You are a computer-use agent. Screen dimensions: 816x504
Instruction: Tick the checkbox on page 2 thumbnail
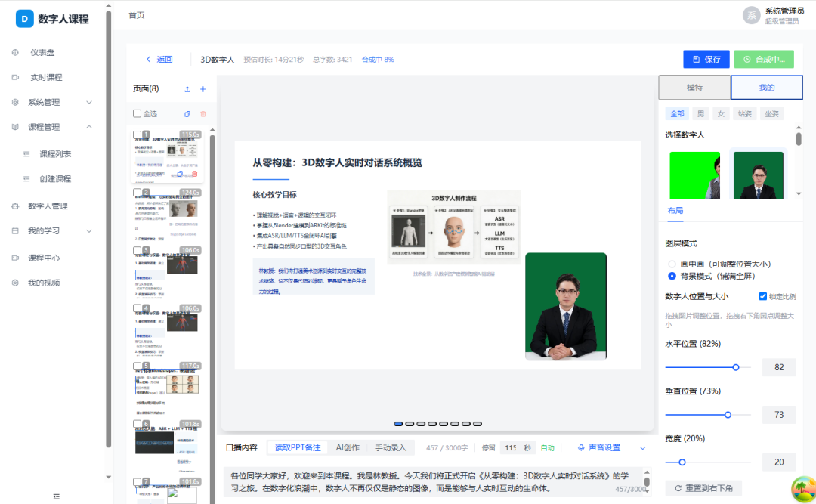coord(137,192)
